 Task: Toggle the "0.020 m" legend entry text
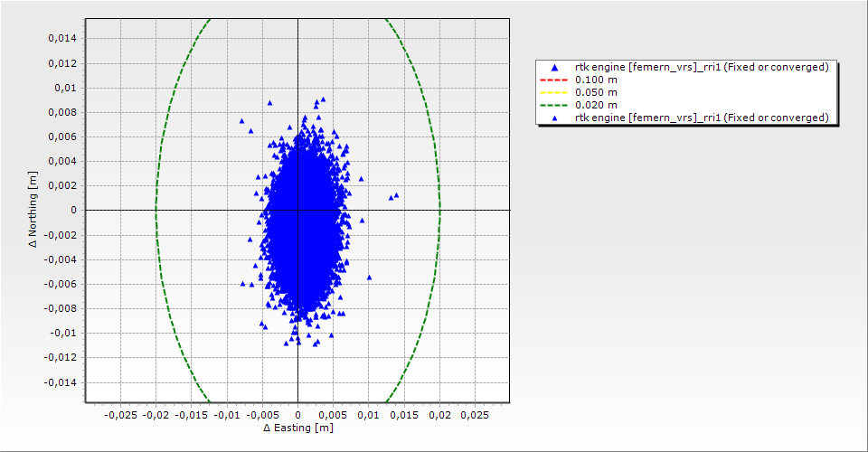[596, 105]
